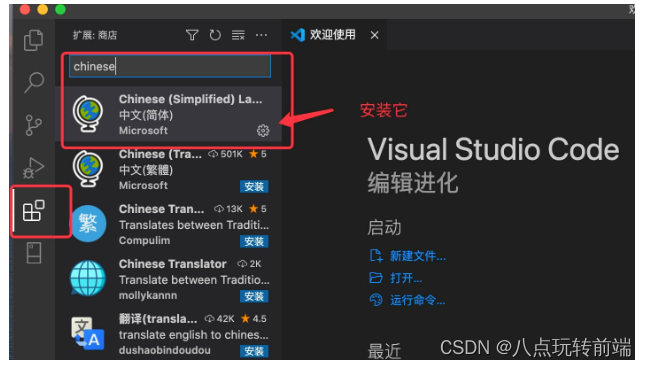This screenshot has width=648, height=368.
Task: Install dushaobindoudou translate extension
Action: point(254,351)
